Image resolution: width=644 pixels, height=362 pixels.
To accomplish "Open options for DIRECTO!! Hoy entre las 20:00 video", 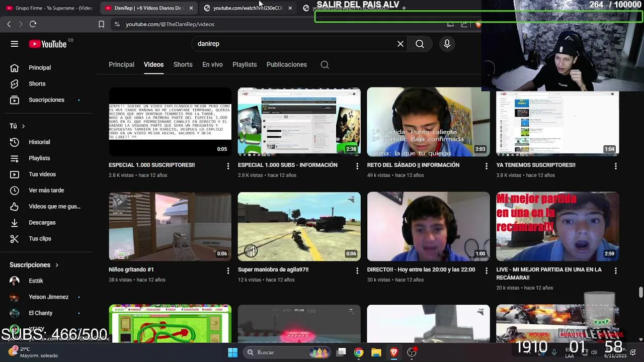I will 486,270.
